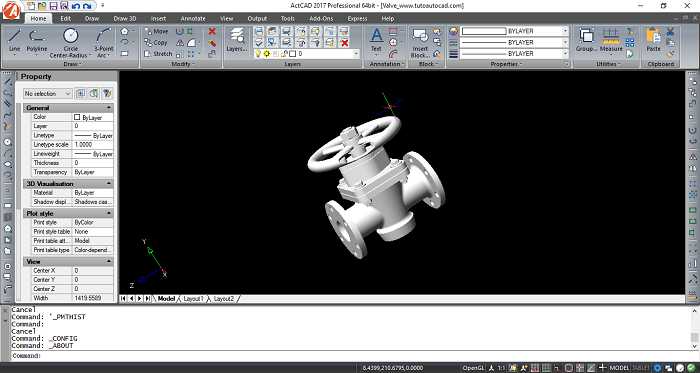Image resolution: width=700 pixels, height=373 pixels.
Task: Toggle MODEL space button in status bar
Action: pos(619,368)
